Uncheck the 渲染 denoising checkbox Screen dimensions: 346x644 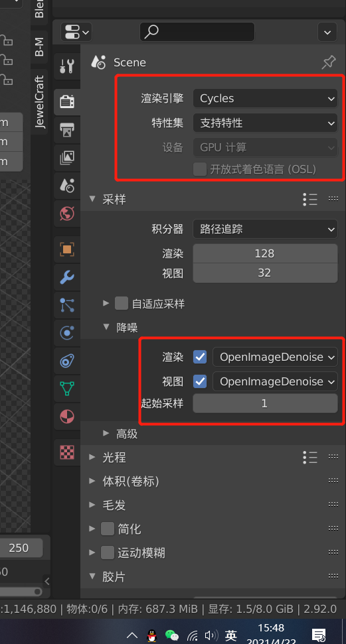[200, 357]
